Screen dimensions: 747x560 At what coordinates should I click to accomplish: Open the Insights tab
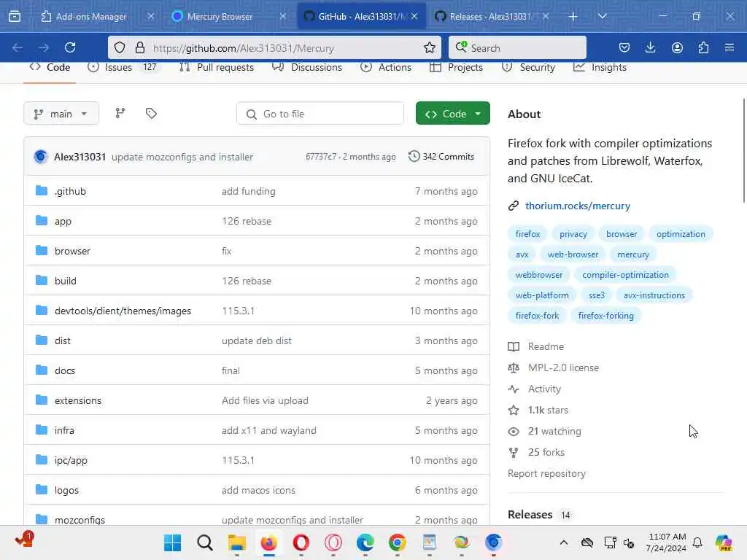click(x=600, y=68)
